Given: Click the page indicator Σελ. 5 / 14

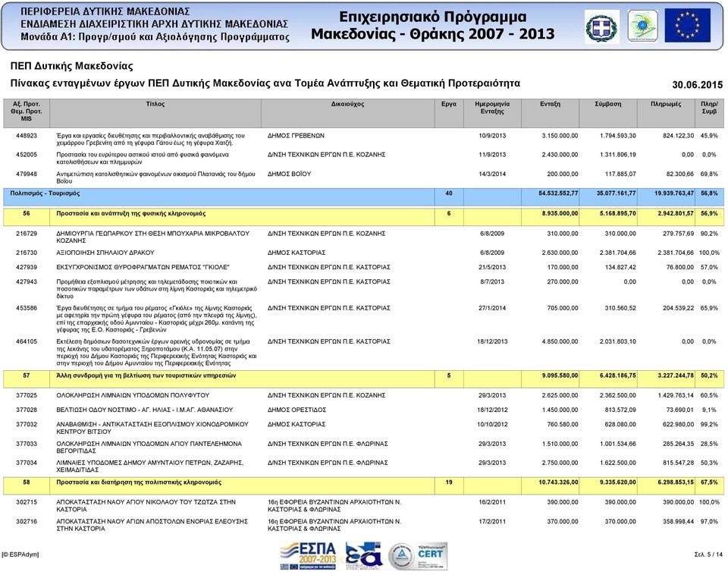Looking at the screenshot, I should click(x=708, y=555).
